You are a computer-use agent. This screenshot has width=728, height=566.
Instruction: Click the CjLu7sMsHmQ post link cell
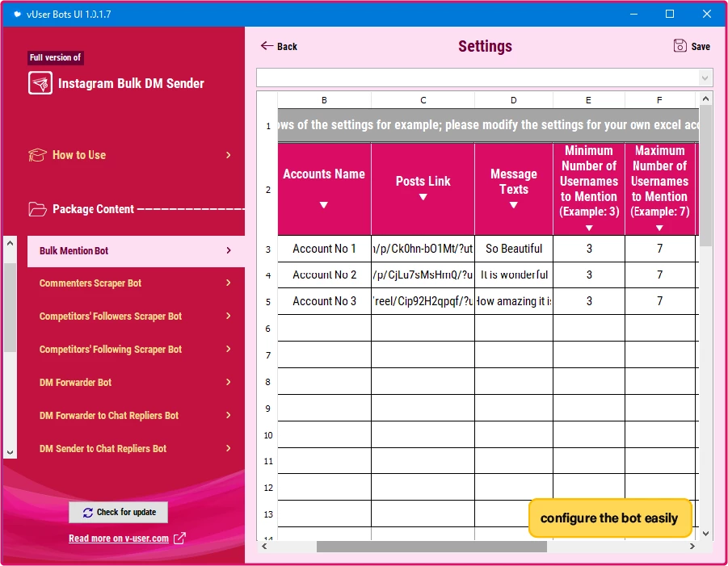point(423,275)
